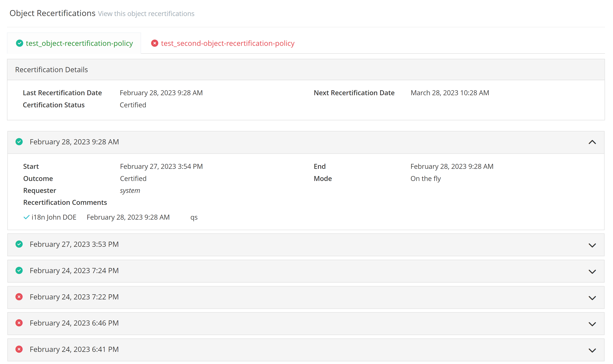Expand the February 24, 2023 6:41 PM chevron

592,350
